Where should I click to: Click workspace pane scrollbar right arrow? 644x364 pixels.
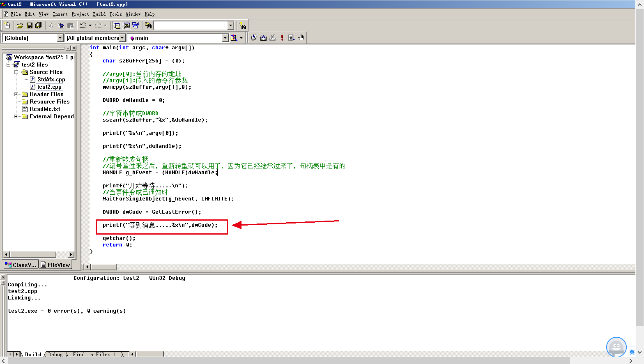coord(71,255)
